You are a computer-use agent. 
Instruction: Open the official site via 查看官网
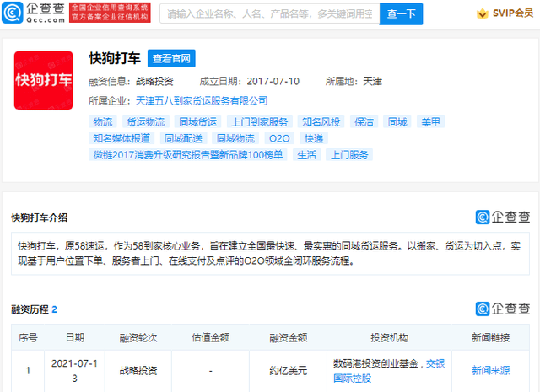171,59
